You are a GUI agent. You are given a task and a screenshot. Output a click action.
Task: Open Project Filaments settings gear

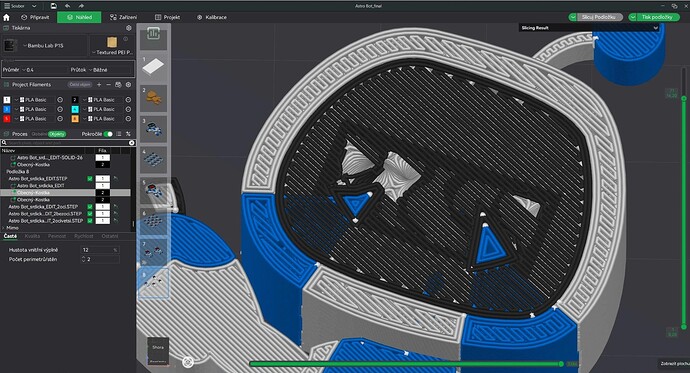(128, 84)
